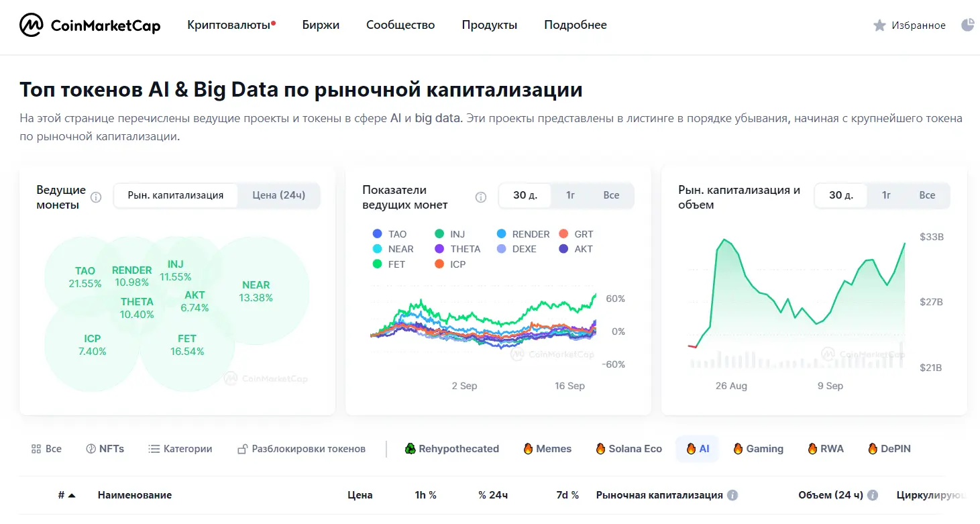Open the portfolio pie chart icon
The width and height of the screenshot is (980, 524).
coord(968,25)
